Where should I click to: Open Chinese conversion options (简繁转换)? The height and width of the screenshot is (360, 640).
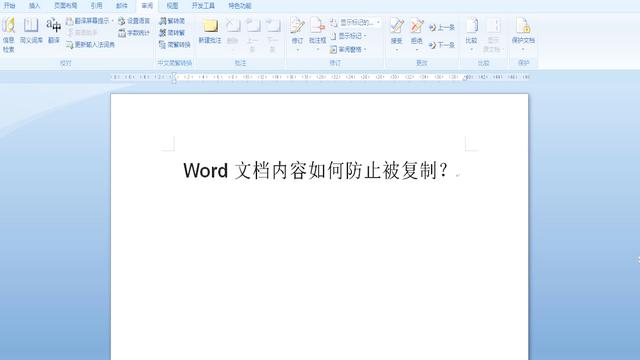point(175,44)
